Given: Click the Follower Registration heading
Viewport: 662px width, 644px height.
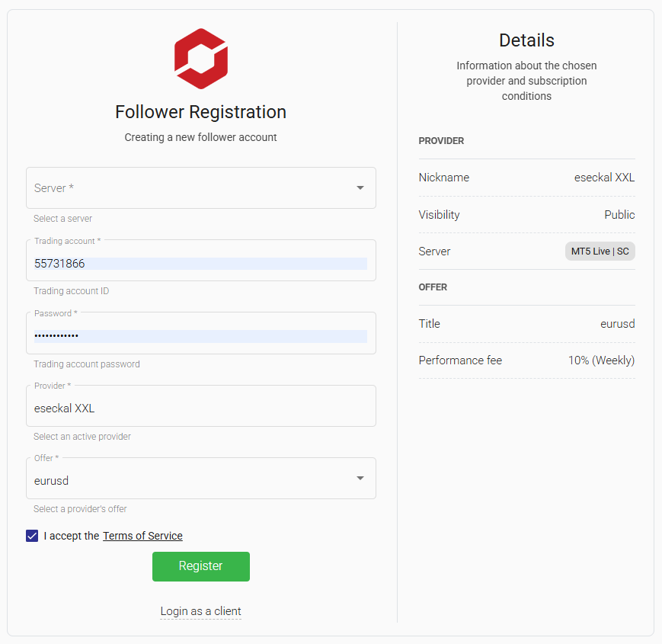Looking at the screenshot, I should pos(201,112).
